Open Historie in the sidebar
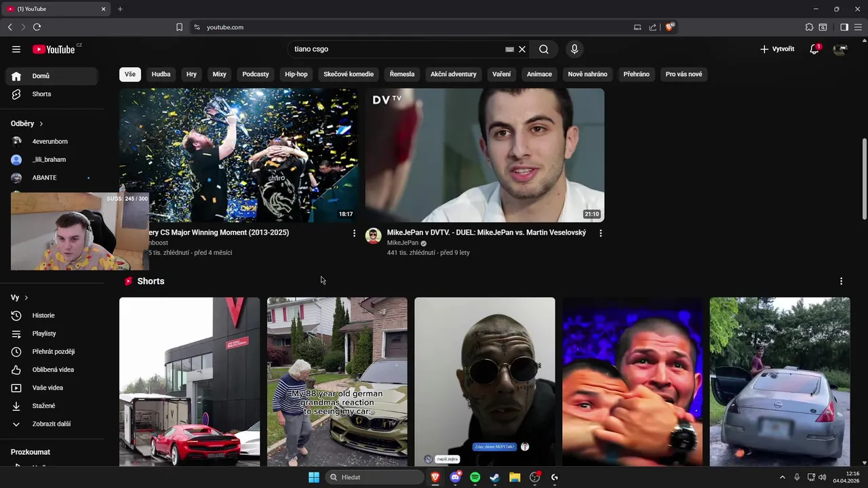The height and width of the screenshot is (488, 868). [x=52, y=315]
